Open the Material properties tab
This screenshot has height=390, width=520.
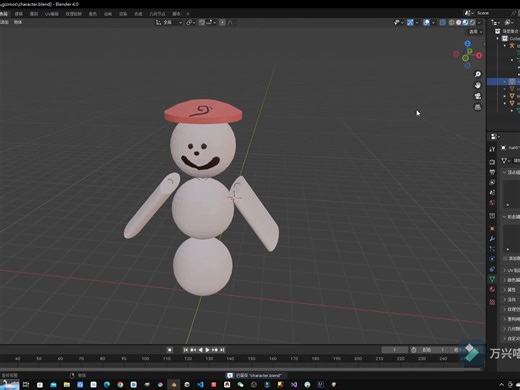tap(492, 289)
